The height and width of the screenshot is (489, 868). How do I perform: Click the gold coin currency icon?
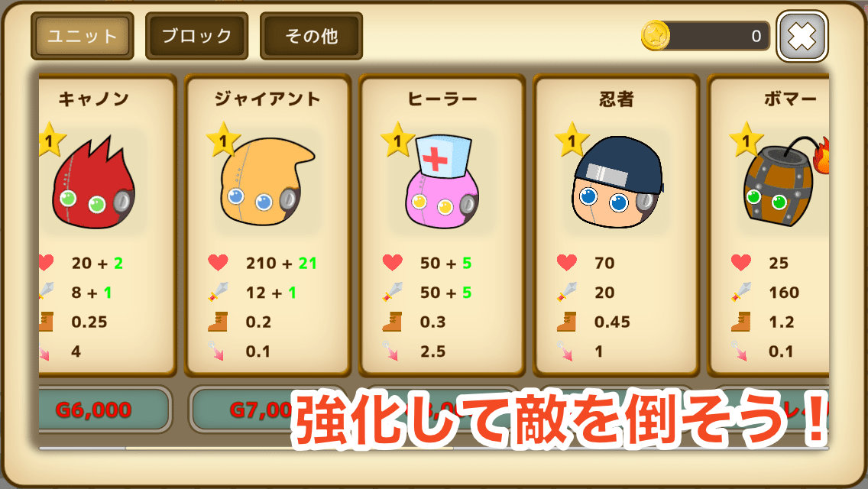(x=656, y=35)
